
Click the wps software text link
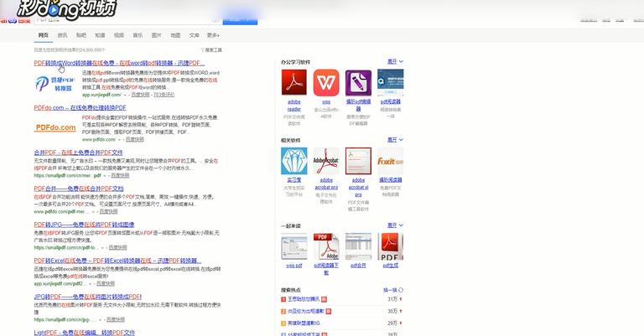(326, 101)
